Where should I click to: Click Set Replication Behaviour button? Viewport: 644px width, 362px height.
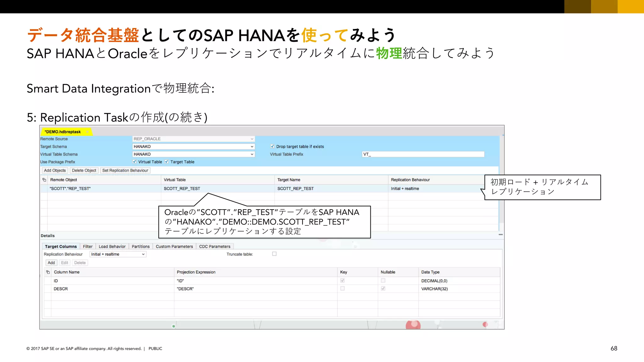tap(125, 170)
